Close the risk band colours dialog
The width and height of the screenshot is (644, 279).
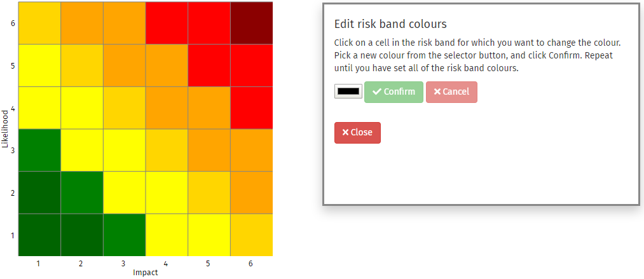[x=357, y=133]
